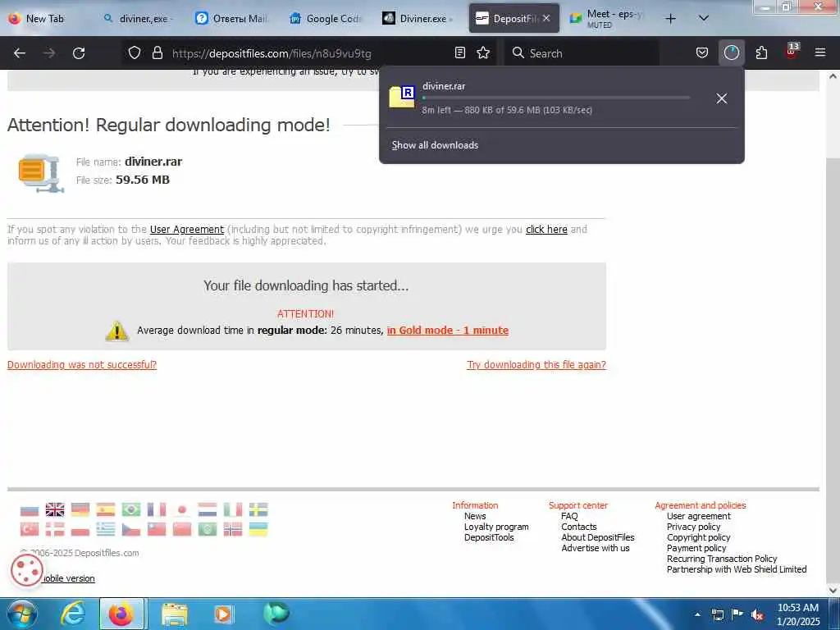Image resolution: width=840 pixels, height=630 pixels.
Task: Bookmark this page with the star icon
Action: point(483,52)
